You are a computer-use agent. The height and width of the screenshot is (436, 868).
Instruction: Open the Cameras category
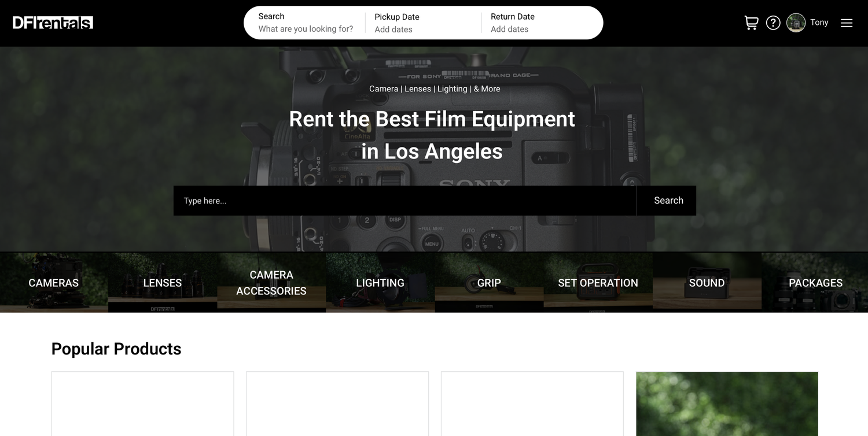[54, 283]
